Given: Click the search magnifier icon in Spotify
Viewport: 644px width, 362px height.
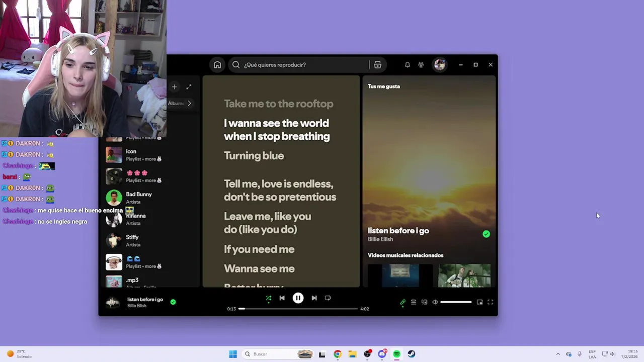Looking at the screenshot, I should click(x=236, y=65).
